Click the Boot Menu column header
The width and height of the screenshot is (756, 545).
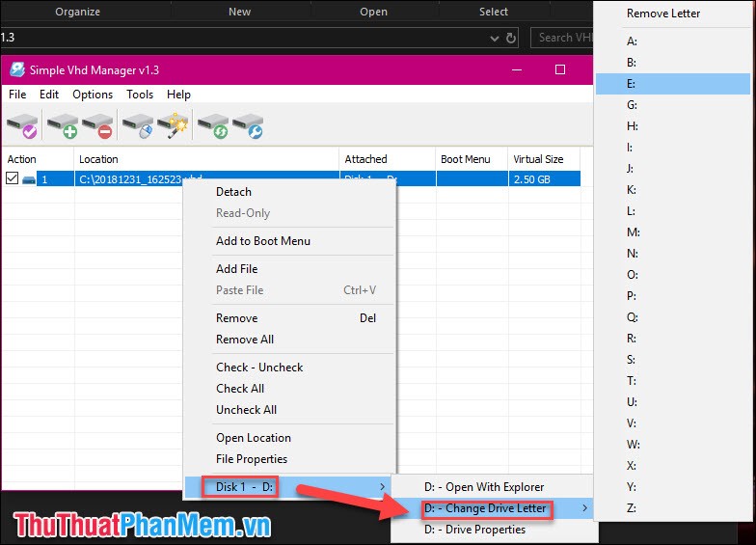pyautogui.click(x=472, y=159)
